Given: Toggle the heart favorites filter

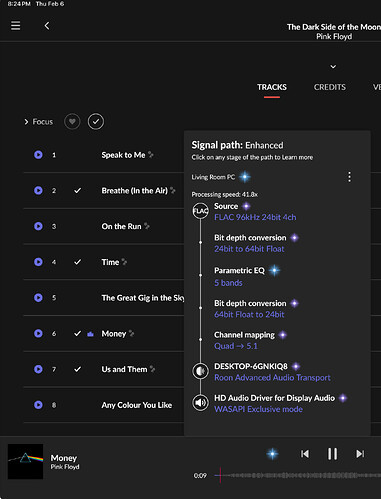Looking at the screenshot, I should coord(72,121).
